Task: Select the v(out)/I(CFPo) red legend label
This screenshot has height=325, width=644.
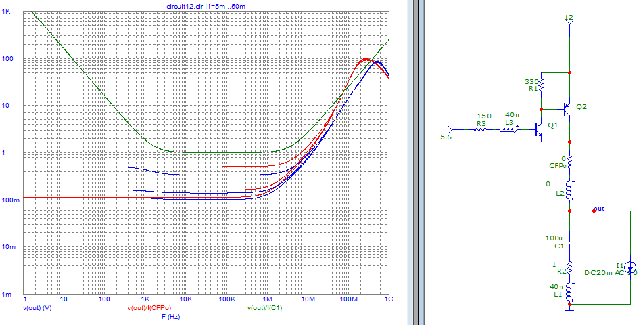Action: tap(149, 308)
